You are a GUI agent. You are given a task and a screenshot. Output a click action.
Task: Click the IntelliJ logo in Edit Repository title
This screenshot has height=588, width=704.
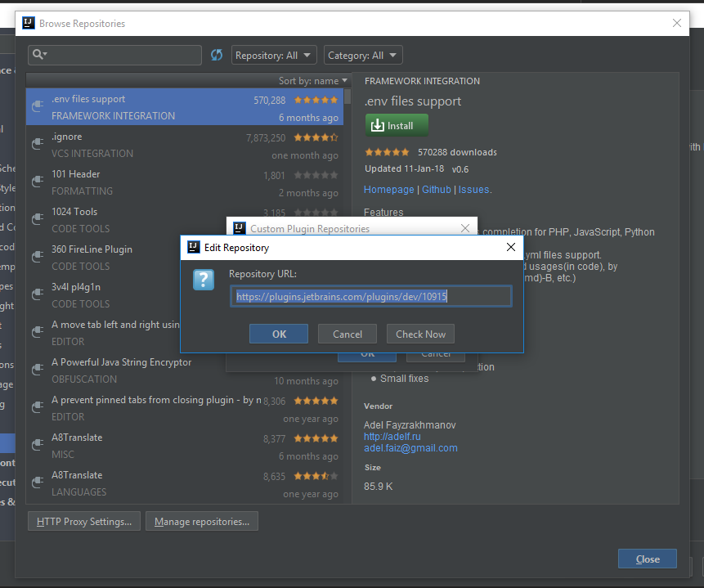coord(194,247)
